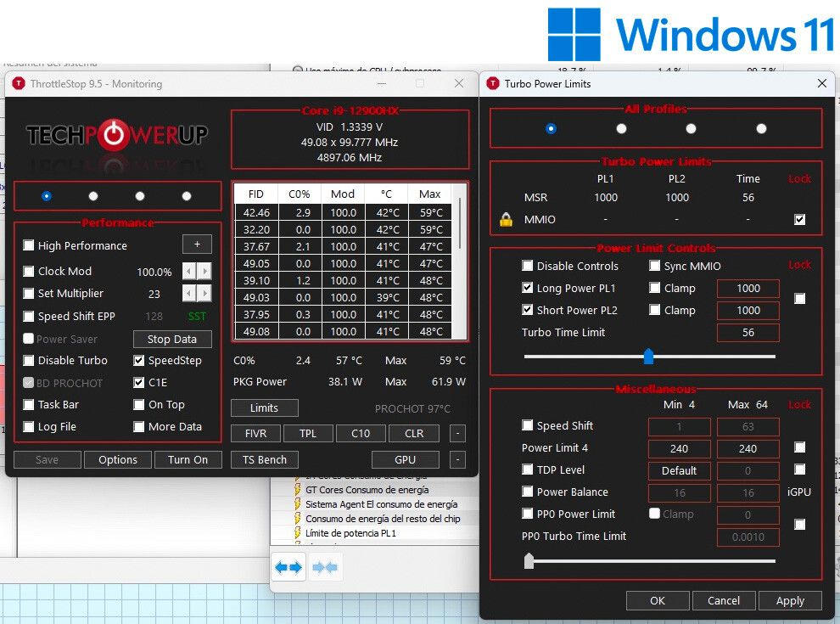Viewport: 840px width, 624px height.
Task: Uncheck Short Power PL2
Action: pyautogui.click(x=528, y=310)
